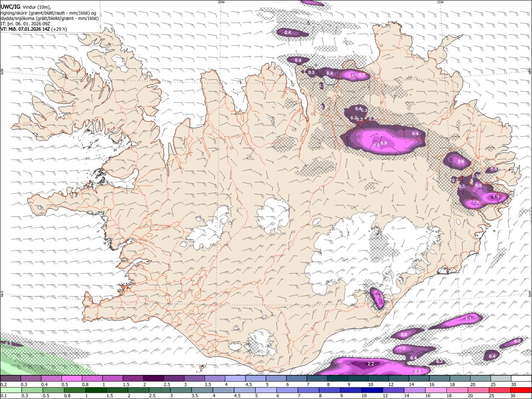Click the '0.1' label under the rain legend
This screenshot has width=532, height=399.
tap(3, 396)
